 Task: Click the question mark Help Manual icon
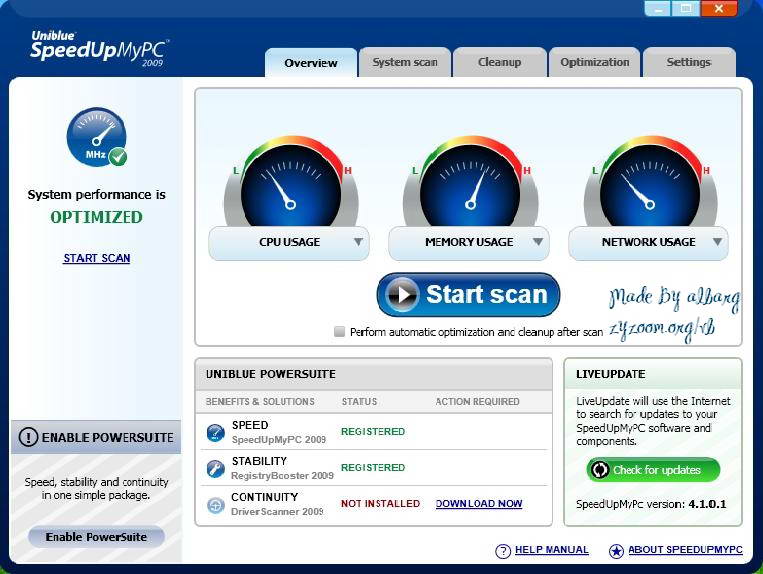tap(503, 551)
